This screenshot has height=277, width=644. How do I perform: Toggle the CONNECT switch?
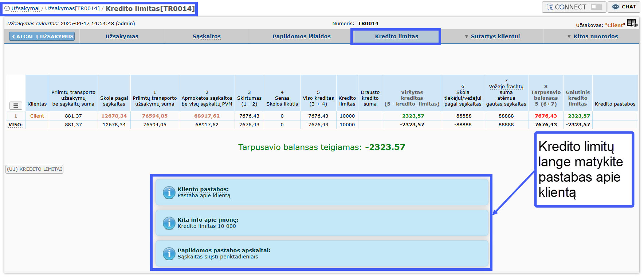click(x=596, y=7)
